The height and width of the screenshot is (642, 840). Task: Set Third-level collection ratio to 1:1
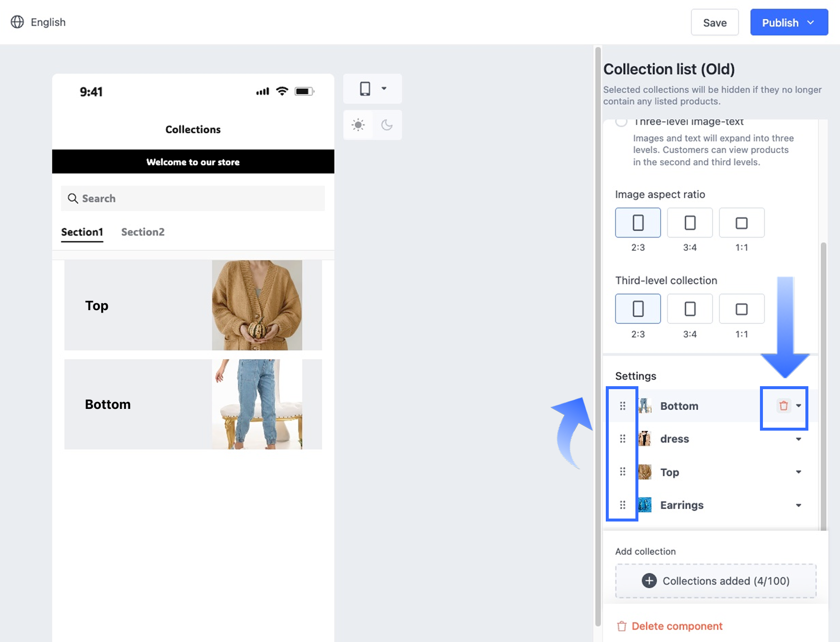coord(742,309)
